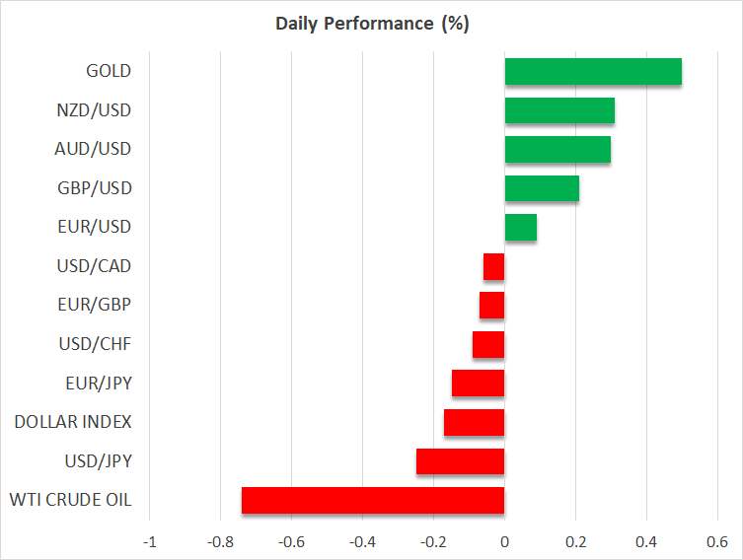Select the small EUR/USD green bar
The image size is (743, 560).
pos(521,228)
